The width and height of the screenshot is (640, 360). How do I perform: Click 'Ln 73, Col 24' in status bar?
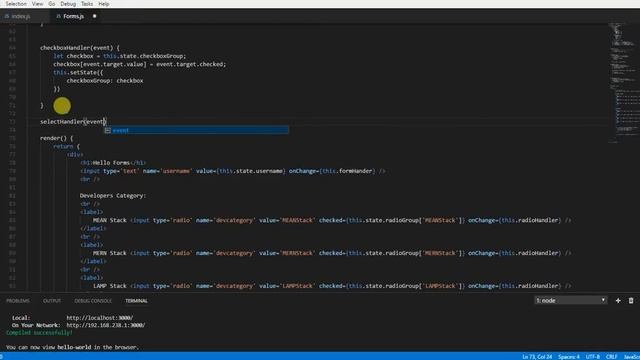click(x=537, y=357)
